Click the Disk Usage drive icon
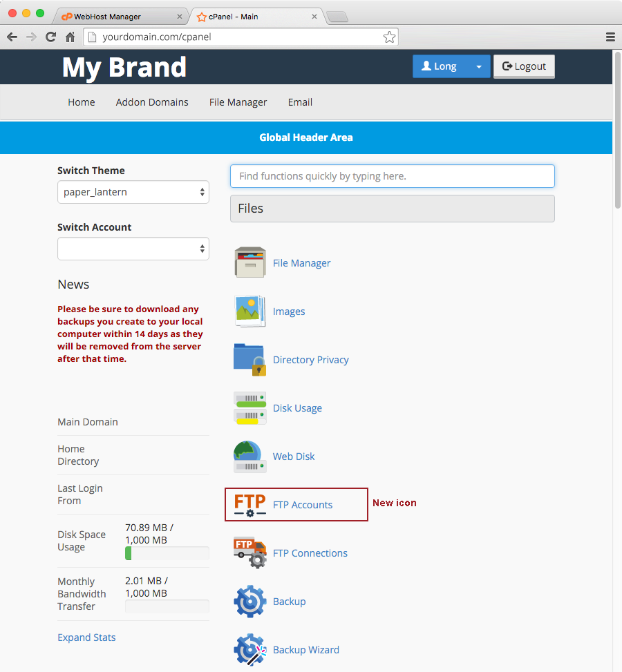This screenshot has width=622, height=672. point(249,407)
